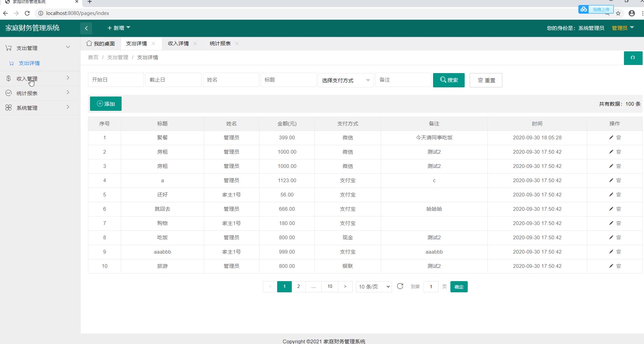Close the 统计报表 tab
644x344 pixels.
(x=237, y=44)
